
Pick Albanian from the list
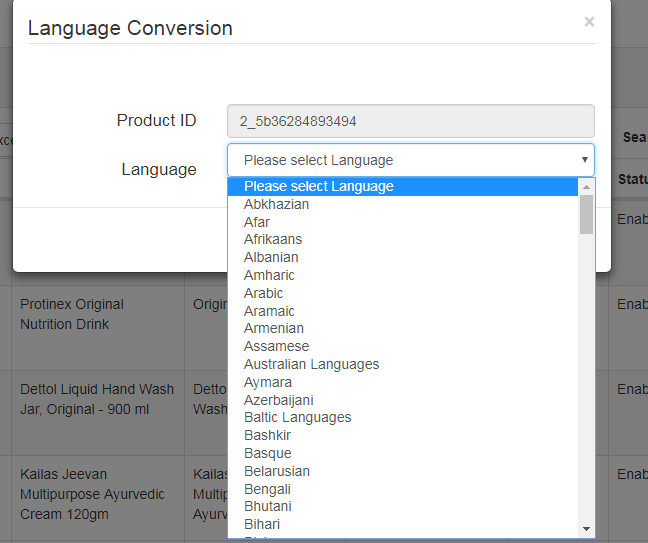[271, 257]
